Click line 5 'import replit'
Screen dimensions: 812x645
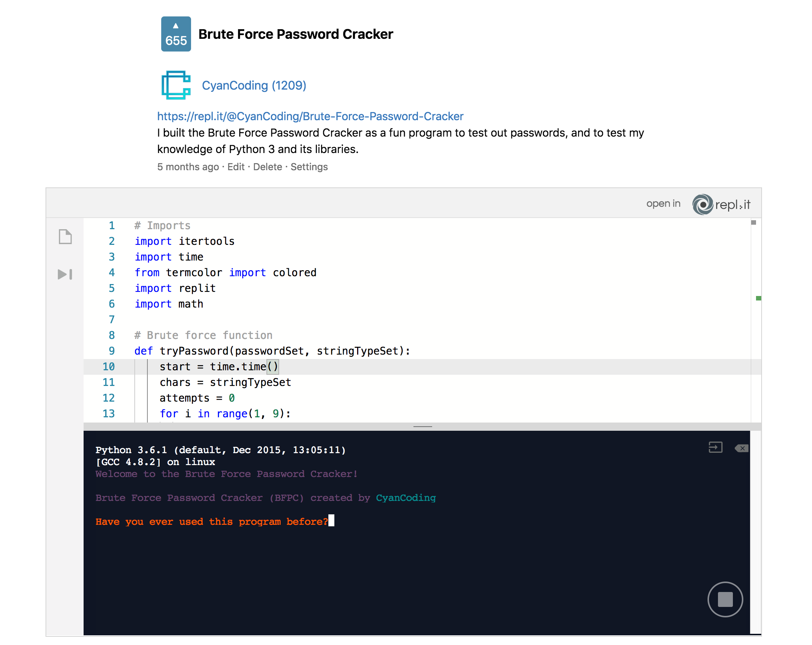pos(175,288)
